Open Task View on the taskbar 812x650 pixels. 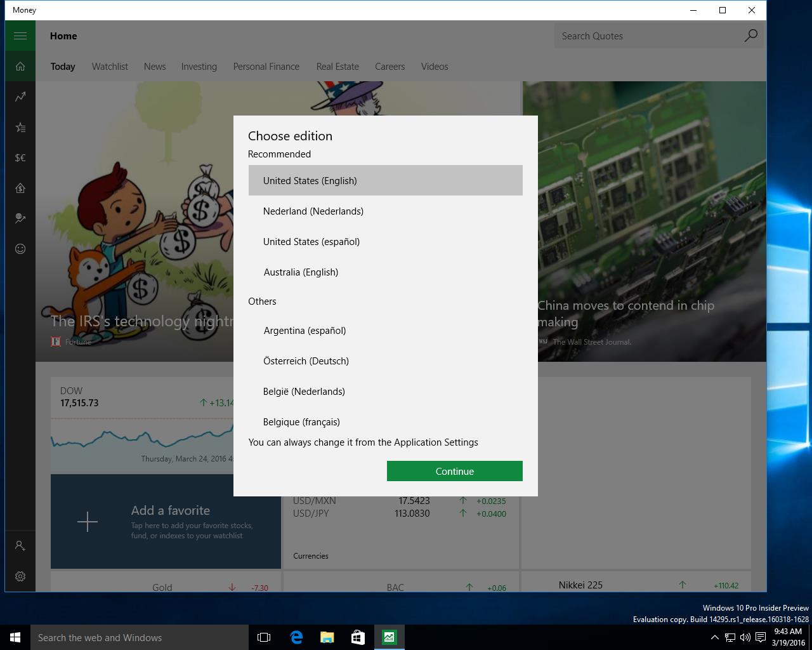(x=264, y=637)
